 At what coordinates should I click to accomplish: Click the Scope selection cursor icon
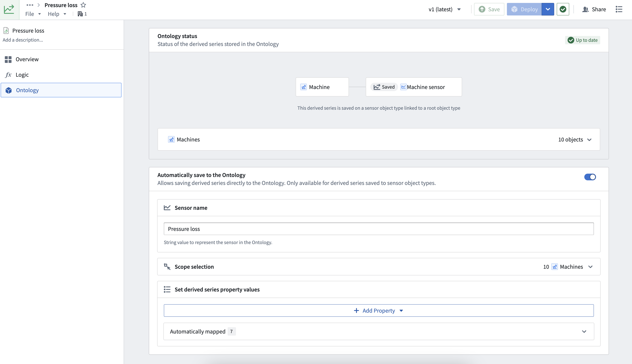[167, 267]
